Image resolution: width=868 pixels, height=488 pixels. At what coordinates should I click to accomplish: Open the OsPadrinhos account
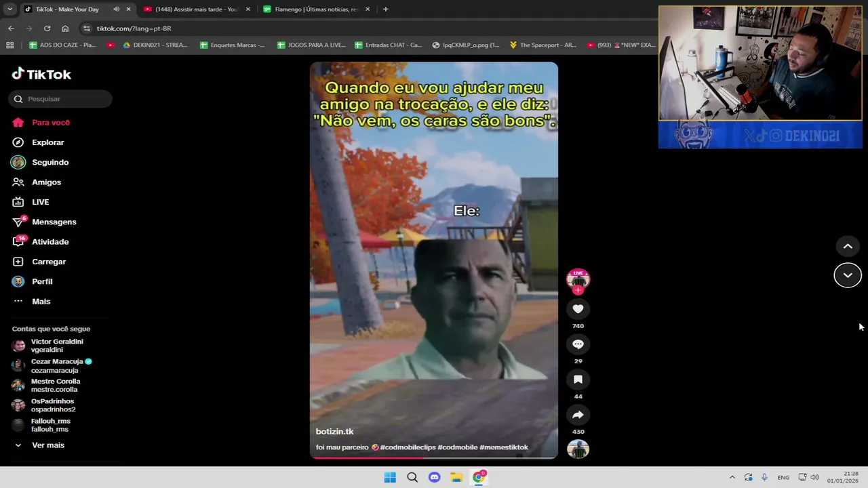(44, 405)
